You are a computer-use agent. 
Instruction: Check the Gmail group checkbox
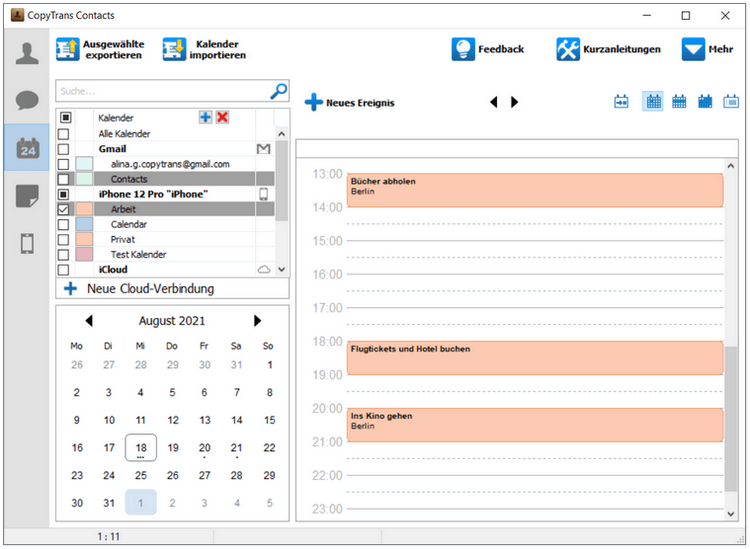[63, 149]
